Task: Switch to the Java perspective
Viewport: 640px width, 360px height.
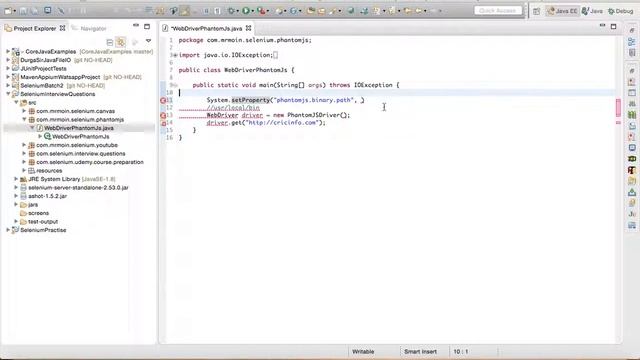Action: pyautogui.click(x=592, y=11)
